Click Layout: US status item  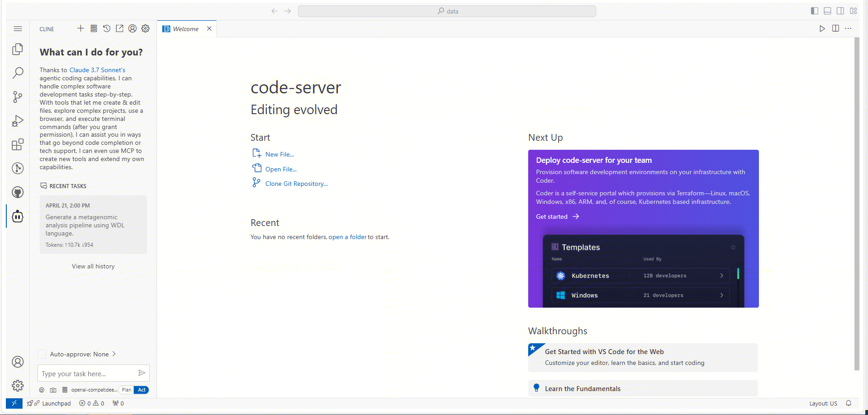pyautogui.click(x=823, y=403)
